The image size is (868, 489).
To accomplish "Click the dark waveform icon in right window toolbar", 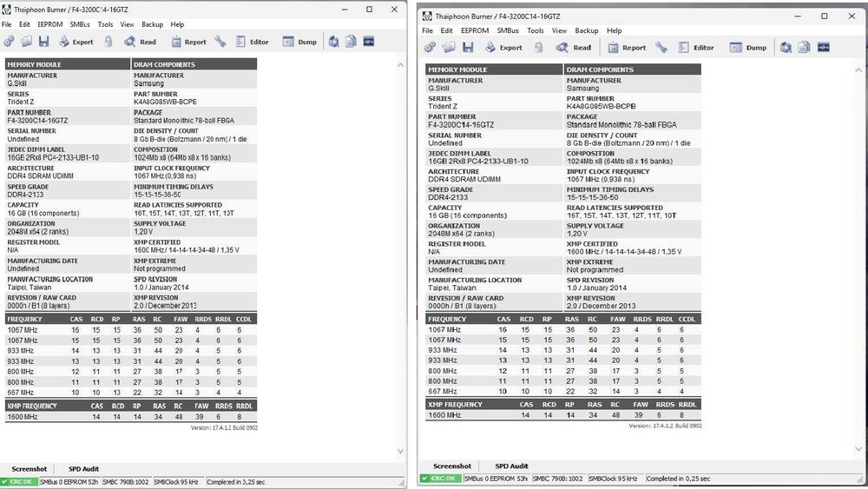I will [x=824, y=48].
